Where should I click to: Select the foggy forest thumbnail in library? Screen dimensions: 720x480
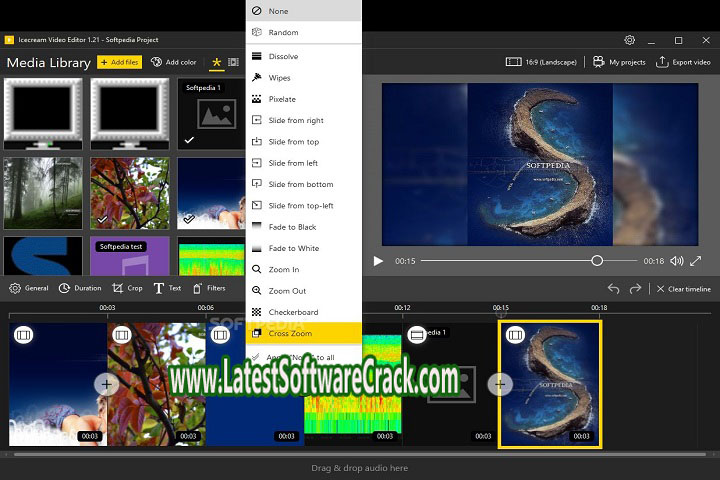click(x=43, y=193)
